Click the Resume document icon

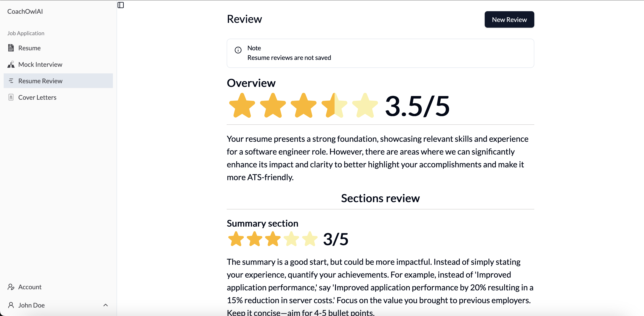tap(11, 48)
